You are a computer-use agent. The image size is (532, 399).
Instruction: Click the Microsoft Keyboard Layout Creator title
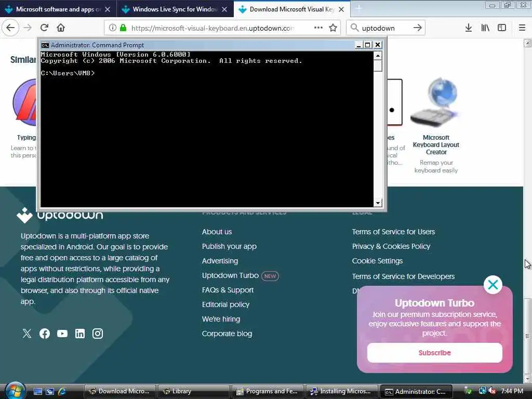click(x=436, y=145)
